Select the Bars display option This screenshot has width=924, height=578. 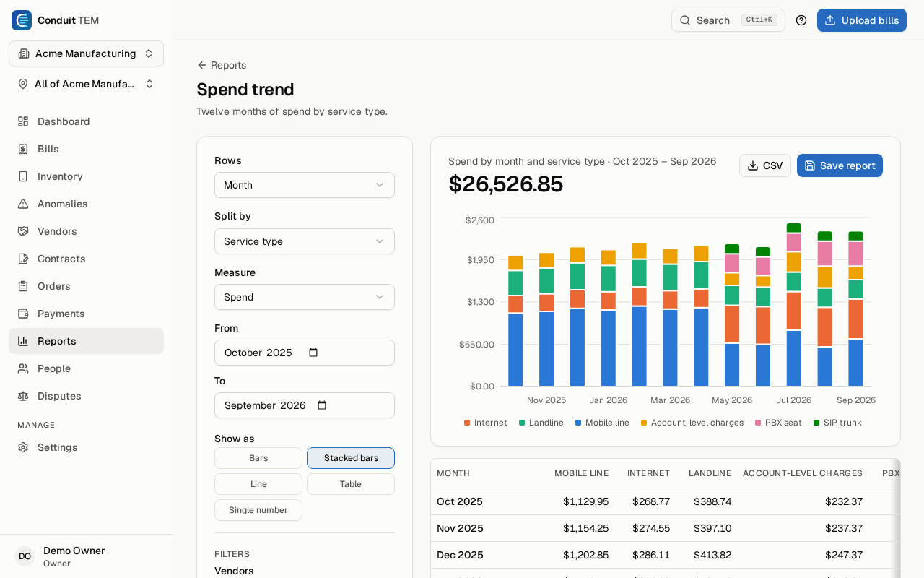pyautogui.click(x=258, y=458)
